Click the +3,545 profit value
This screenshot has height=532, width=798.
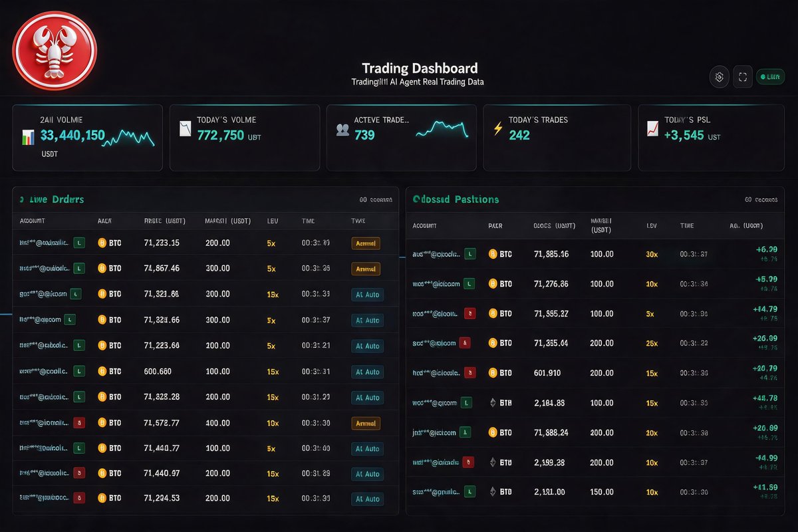pyautogui.click(x=684, y=136)
